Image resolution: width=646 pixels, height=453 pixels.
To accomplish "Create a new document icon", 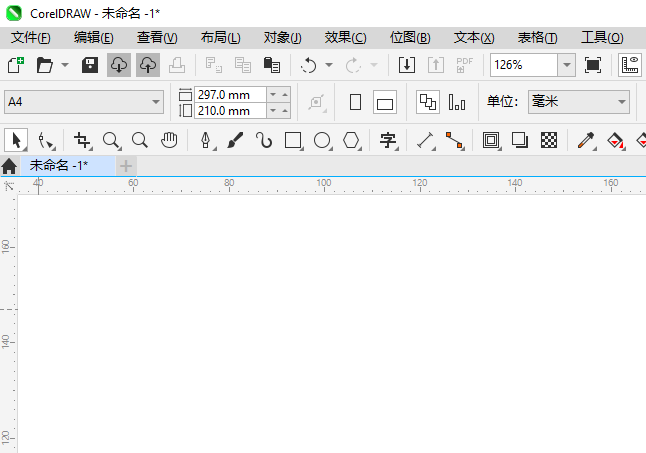I will pos(16,65).
